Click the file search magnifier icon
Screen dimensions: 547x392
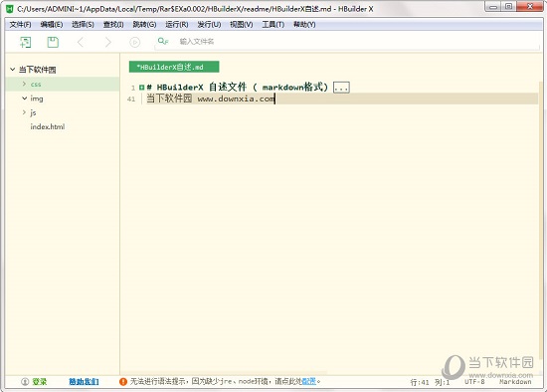tap(163, 41)
